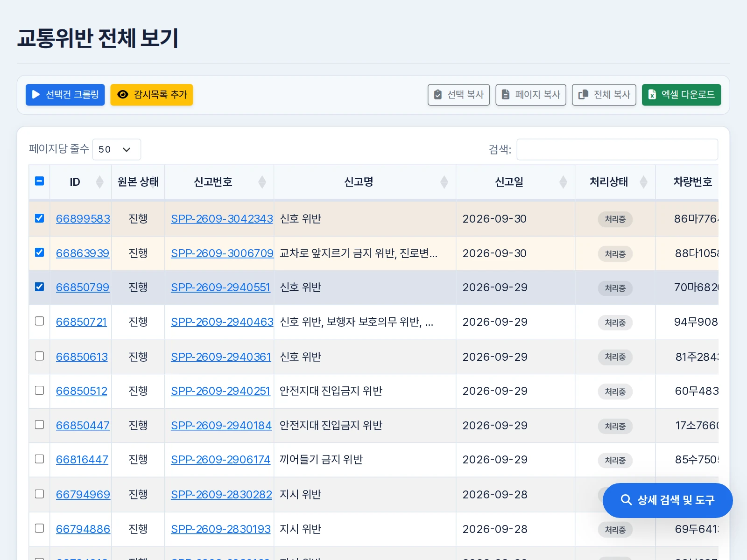Open ID link 66794886

83,529
